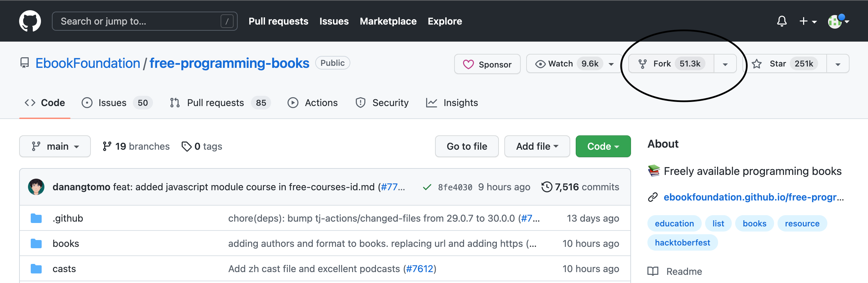Open the .github folder

pos(68,218)
